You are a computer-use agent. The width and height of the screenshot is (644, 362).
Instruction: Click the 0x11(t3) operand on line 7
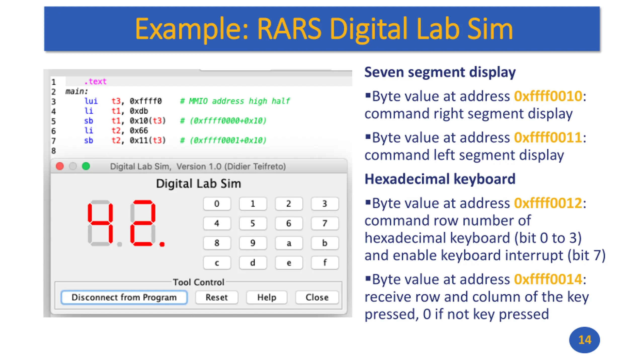(x=148, y=140)
